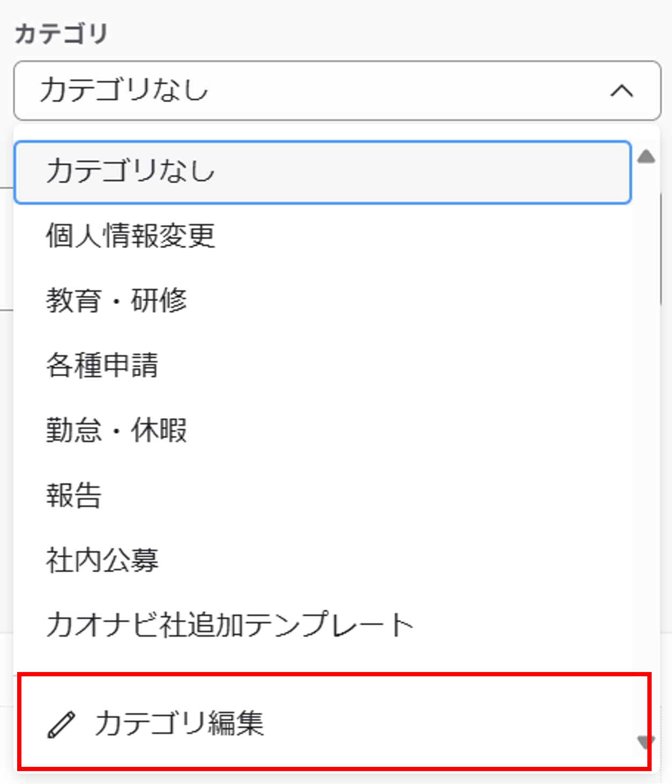
Task: Select the highlighted カテゴリなし option in the list
Action: (x=323, y=172)
